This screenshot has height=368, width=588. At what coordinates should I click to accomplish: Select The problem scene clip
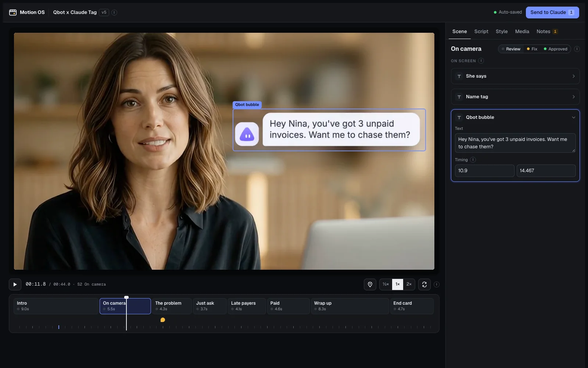click(172, 306)
